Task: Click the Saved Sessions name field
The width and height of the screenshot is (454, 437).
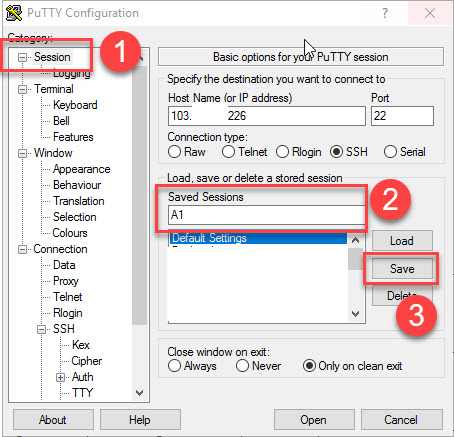Action: [266, 215]
